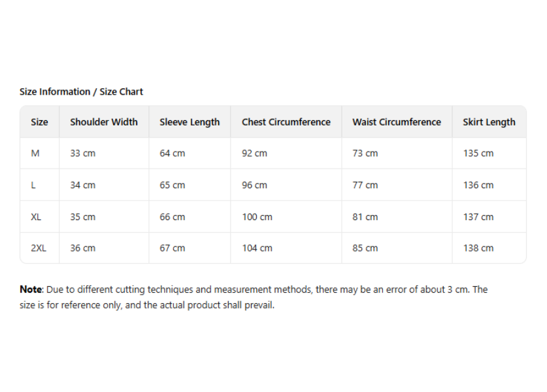Select the L size row label
This screenshot has width=547, height=392.
pyautogui.click(x=33, y=186)
